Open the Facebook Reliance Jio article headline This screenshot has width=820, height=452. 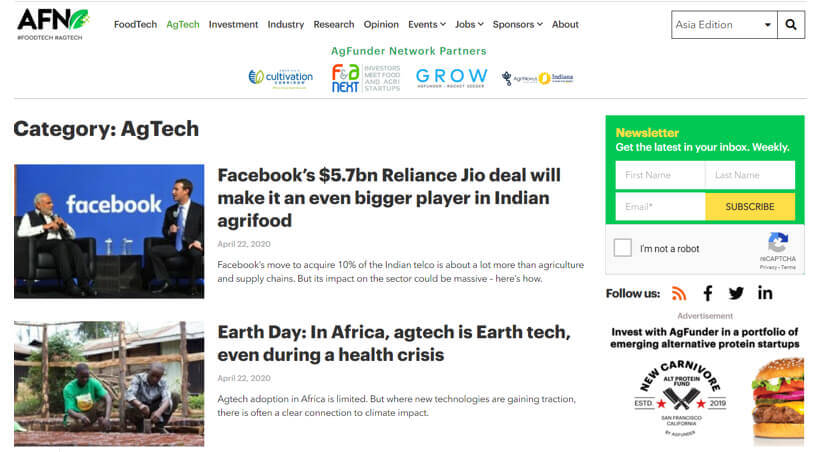(x=389, y=198)
